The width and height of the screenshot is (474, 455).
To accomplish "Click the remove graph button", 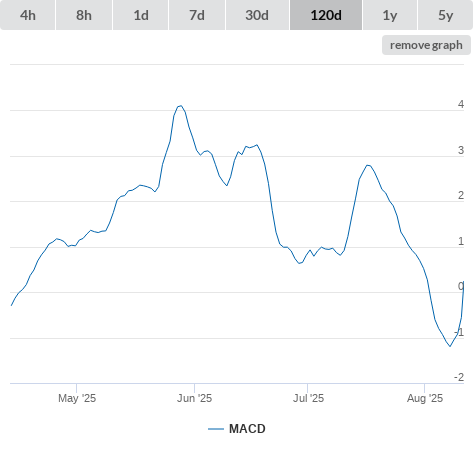I will pyautogui.click(x=426, y=45).
